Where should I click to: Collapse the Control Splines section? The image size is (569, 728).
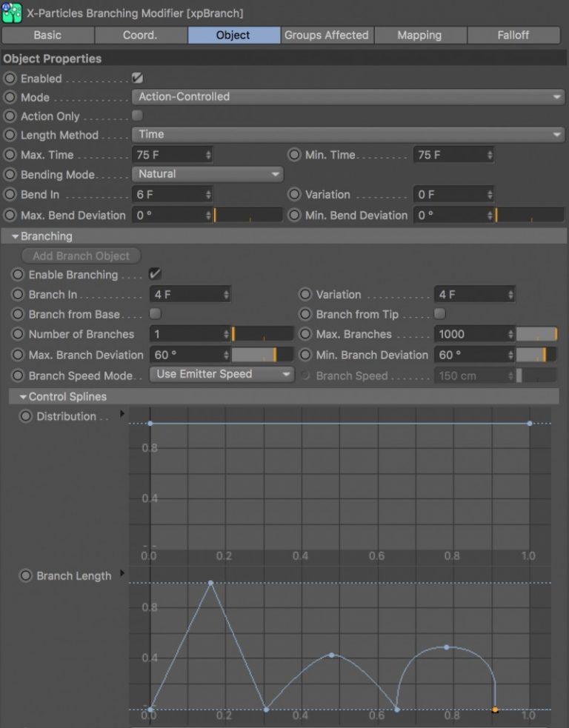[24, 397]
